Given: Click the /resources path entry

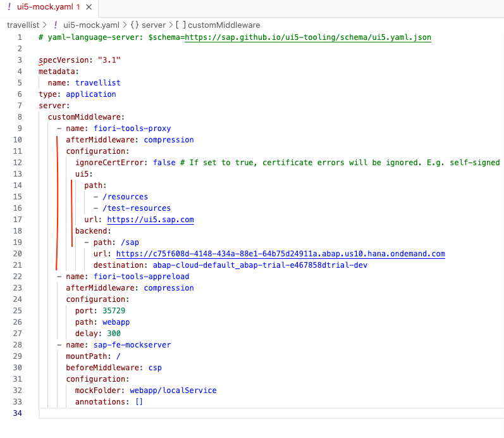Looking at the screenshot, I should point(125,197).
